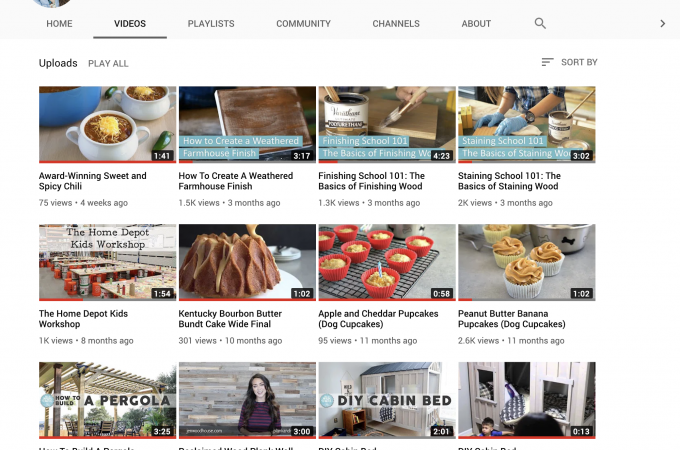Select the Home Depot Kids Workshop thumbnail
The width and height of the screenshot is (680, 450).
(x=107, y=262)
